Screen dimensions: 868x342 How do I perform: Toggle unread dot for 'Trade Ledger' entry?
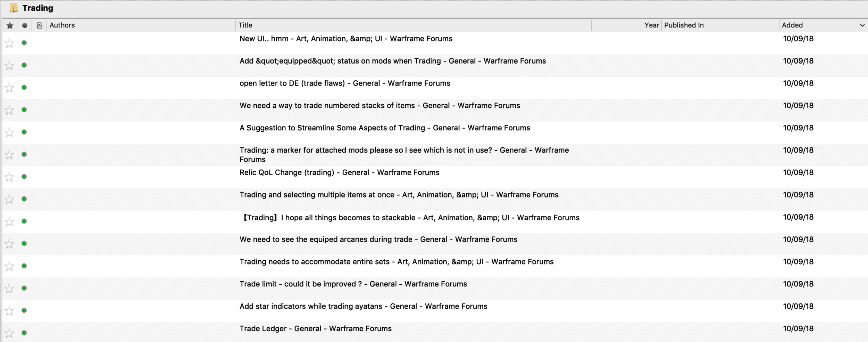(x=24, y=333)
